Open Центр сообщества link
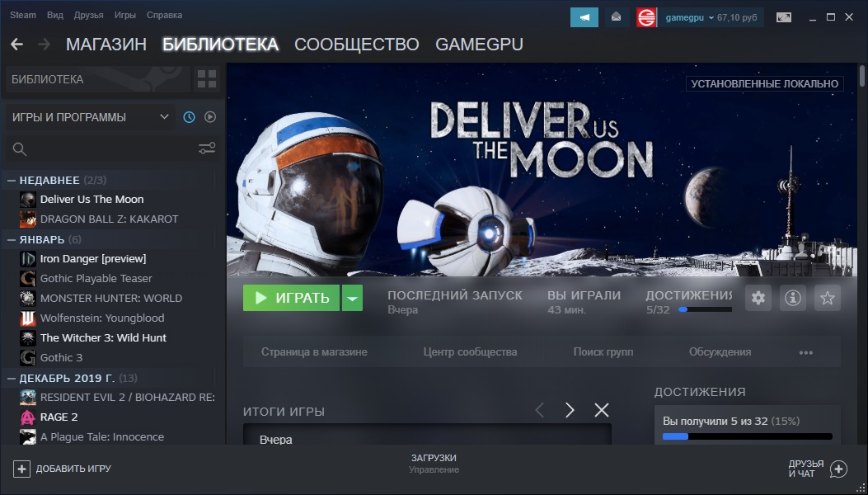868x495 pixels. coord(470,352)
